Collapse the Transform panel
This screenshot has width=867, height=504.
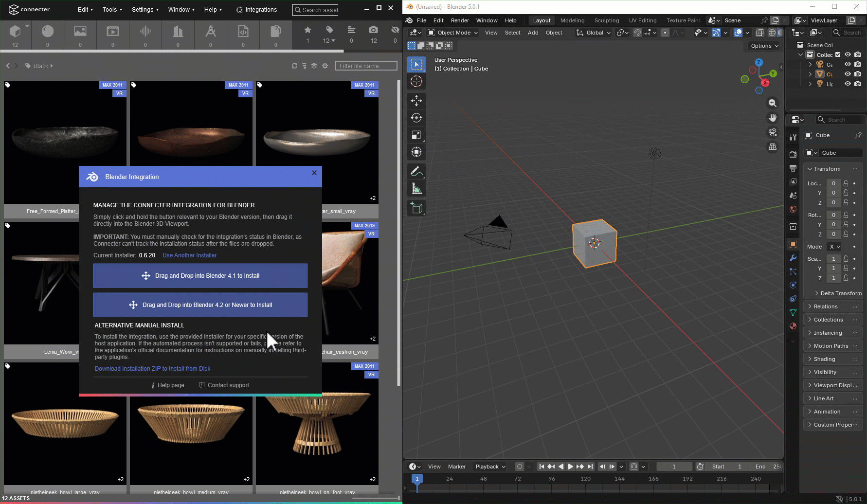point(833,169)
